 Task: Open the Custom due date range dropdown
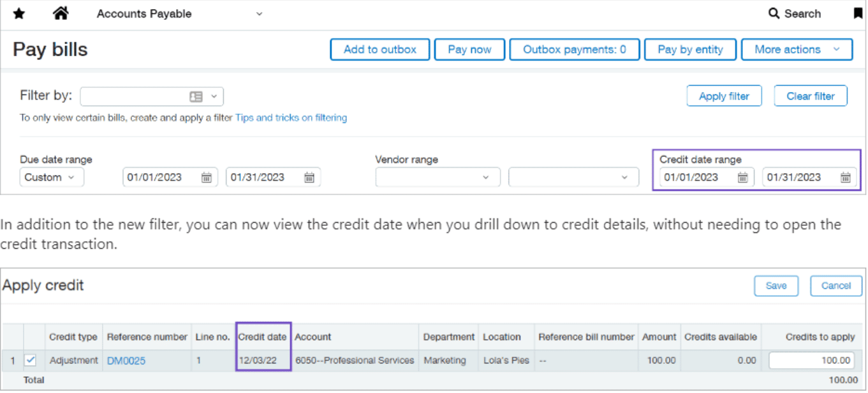click(x=51, y=177)
